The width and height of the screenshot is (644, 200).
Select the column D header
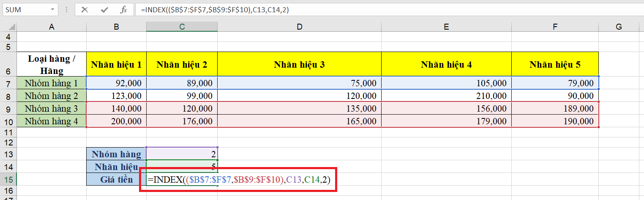click(x=299, y=27)
